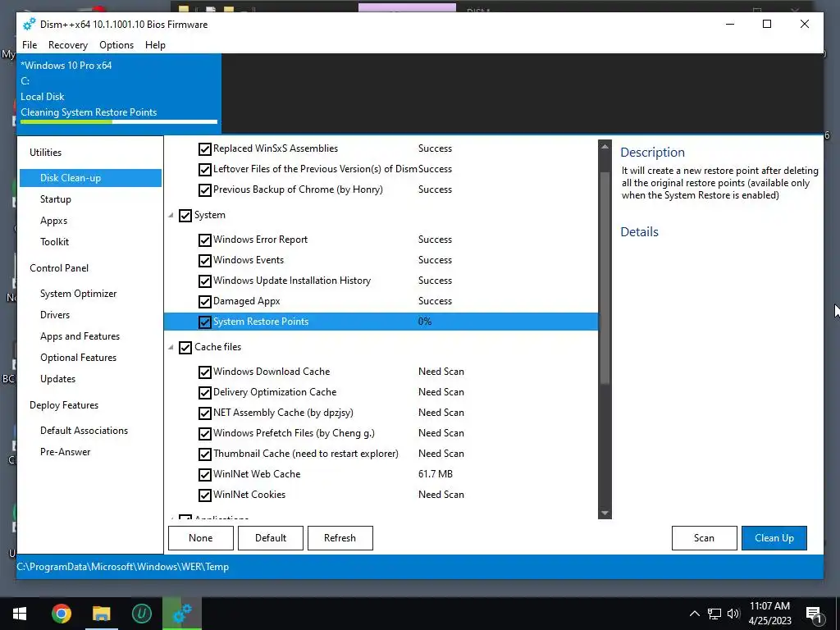
Task: Open the File menu
Action: [x=30, y=45]
